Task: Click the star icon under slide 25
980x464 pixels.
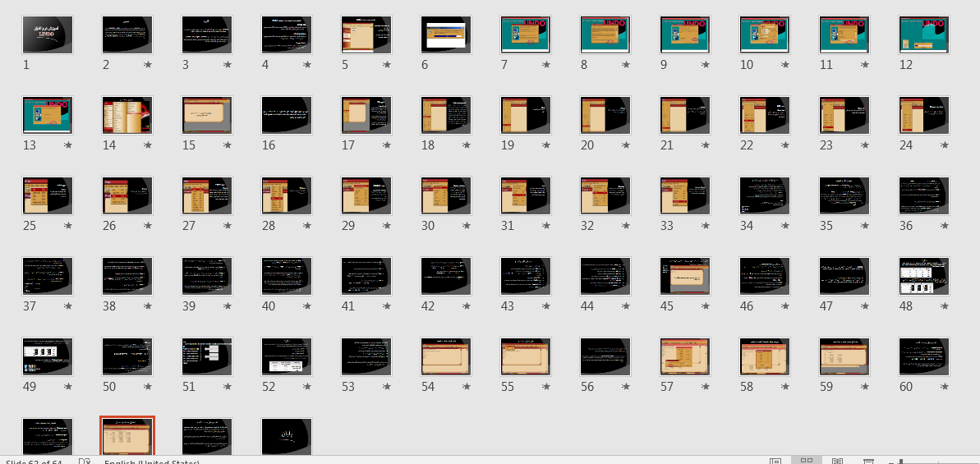Action: click(x=68, y=226)
